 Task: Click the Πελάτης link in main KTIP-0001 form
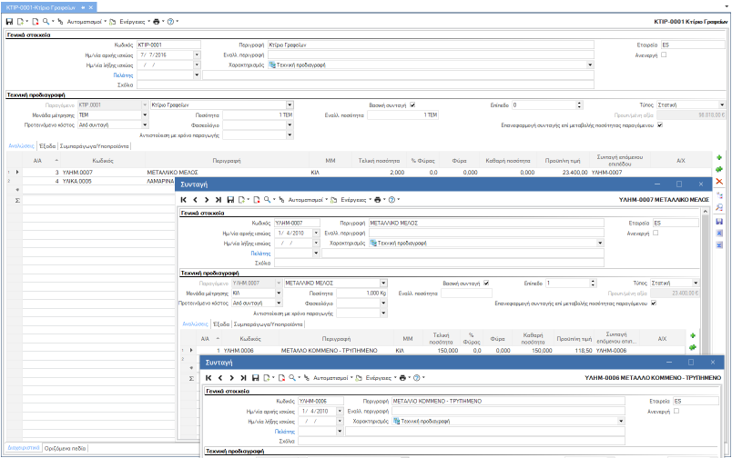[x=123, y=75]
